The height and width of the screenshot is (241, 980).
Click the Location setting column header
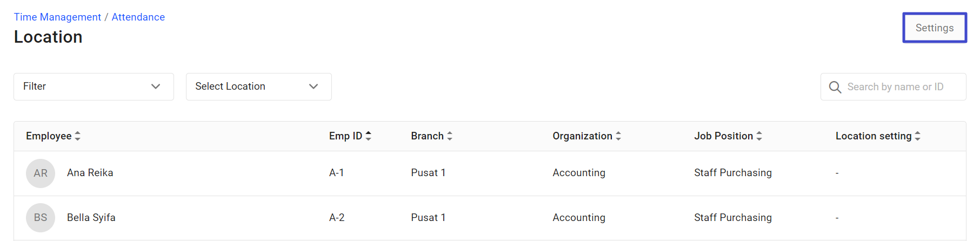click(x=874, y=136)
